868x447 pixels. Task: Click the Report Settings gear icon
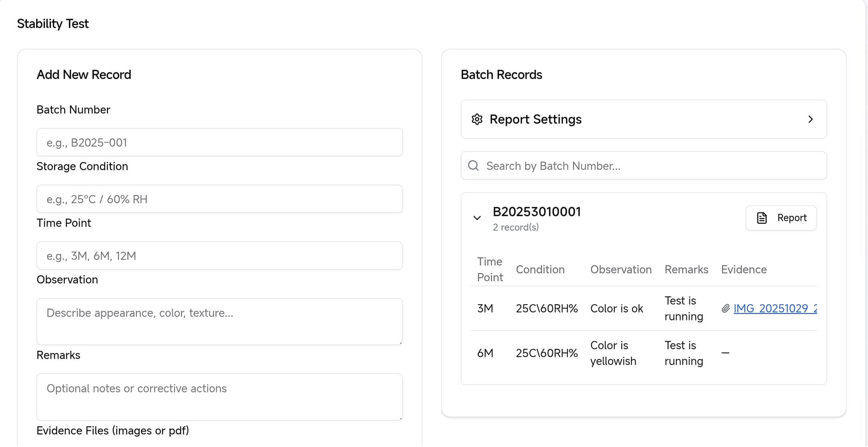coord(477,119)
